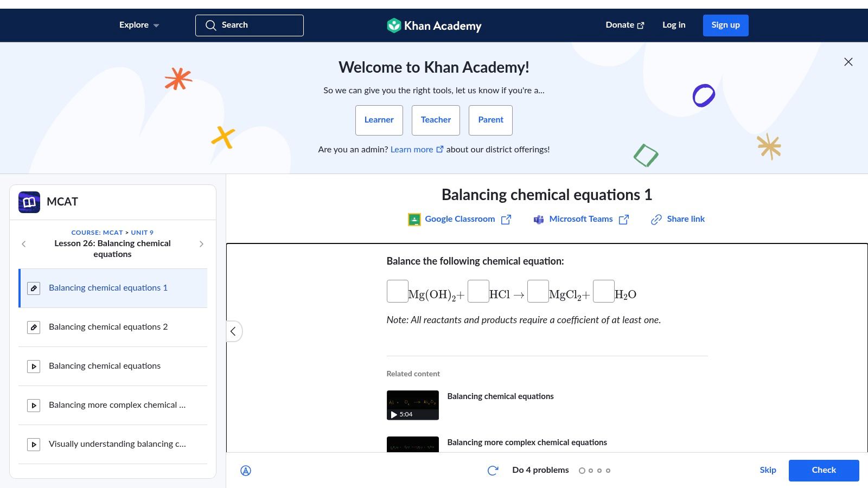Click the Microsoft Teams icon
868x488 pixels.
click(x=539, y=220)
